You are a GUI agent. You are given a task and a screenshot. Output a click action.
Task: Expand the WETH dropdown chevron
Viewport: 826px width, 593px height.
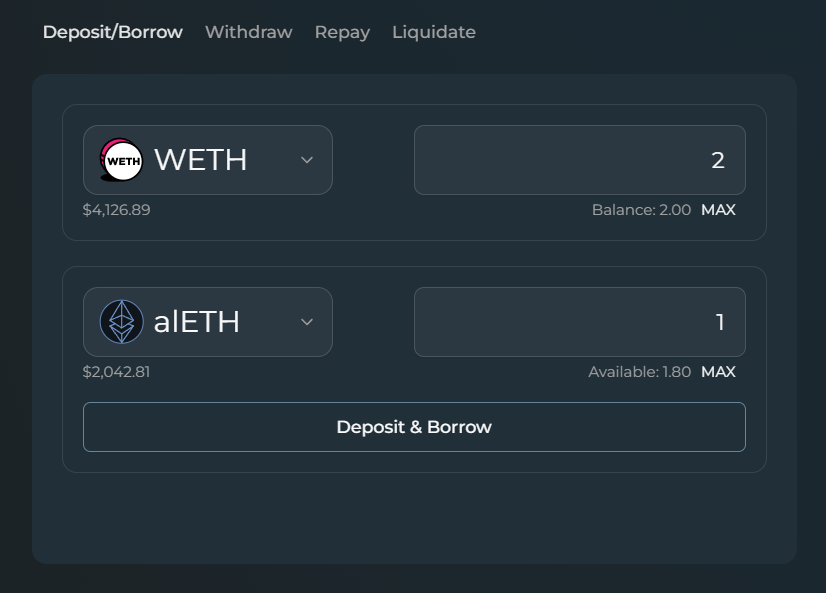[x=307, y=160]
